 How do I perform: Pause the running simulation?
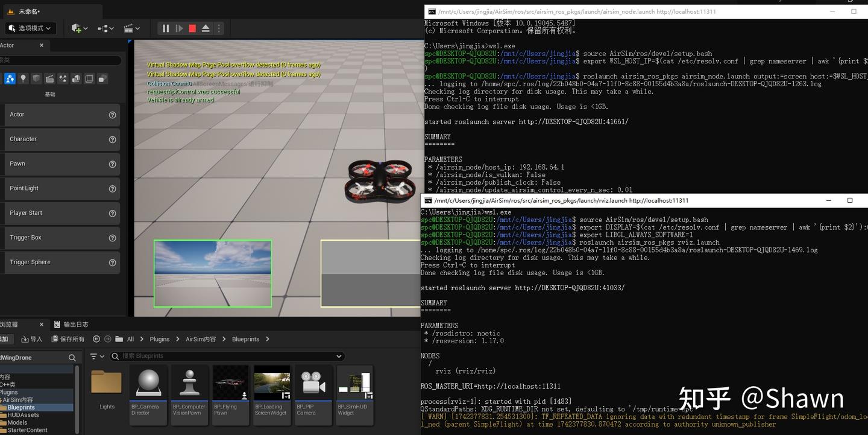pyautogui.click(x=165, y=28)
